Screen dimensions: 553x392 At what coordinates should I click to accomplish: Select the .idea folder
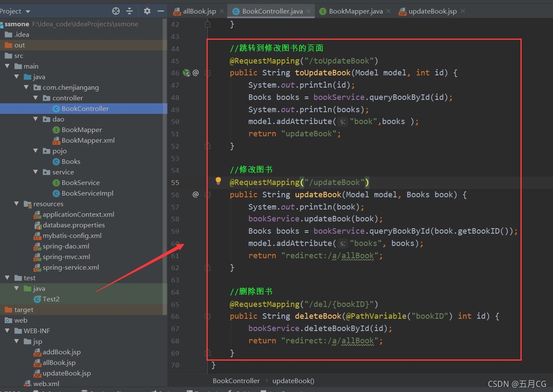tap(22, 34)
